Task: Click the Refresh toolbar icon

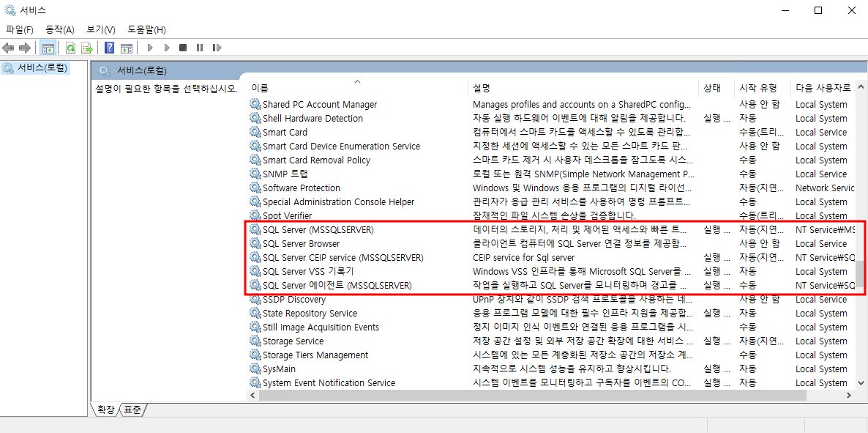Action: (x=70, y=48)
